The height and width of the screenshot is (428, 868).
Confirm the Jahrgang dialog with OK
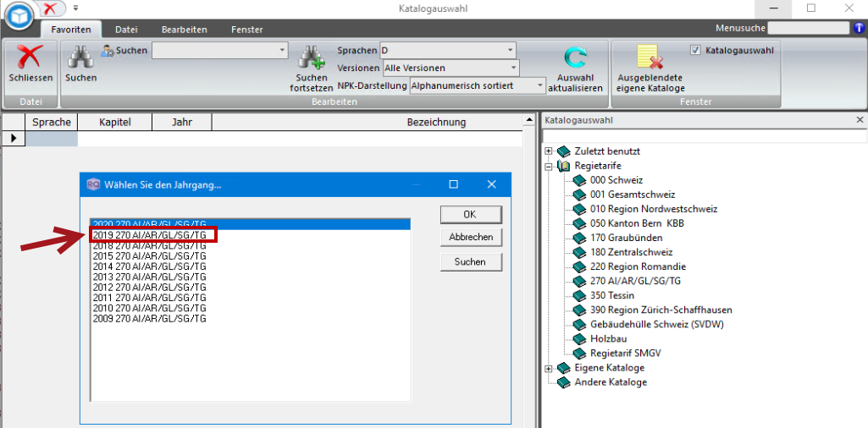pos(471,215)
